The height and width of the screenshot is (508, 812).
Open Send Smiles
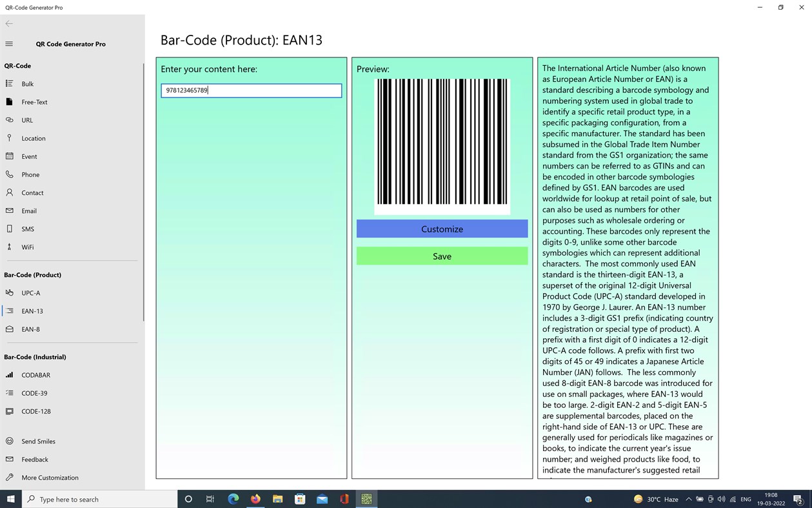(x=38, y=441)
